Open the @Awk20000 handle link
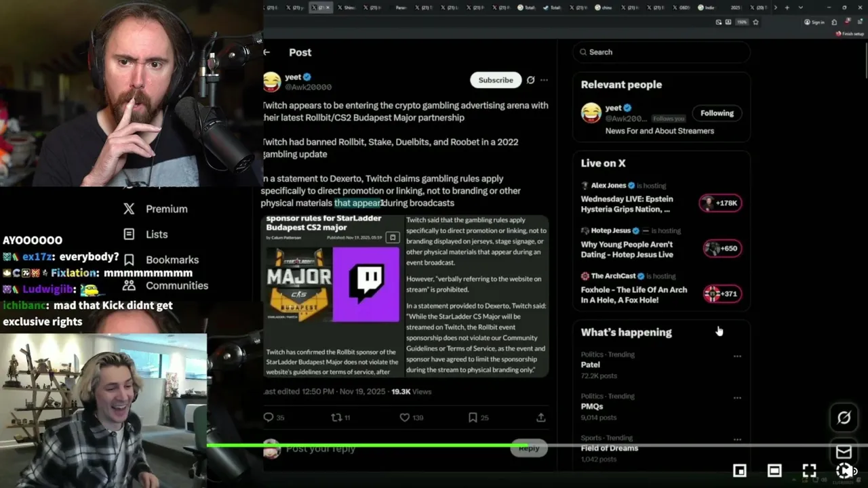The image size is (868, 488). (308, 87)
